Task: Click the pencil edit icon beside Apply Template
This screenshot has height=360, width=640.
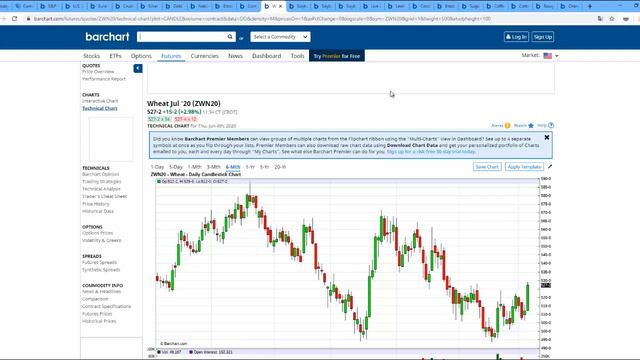Action: pos(550,167)
